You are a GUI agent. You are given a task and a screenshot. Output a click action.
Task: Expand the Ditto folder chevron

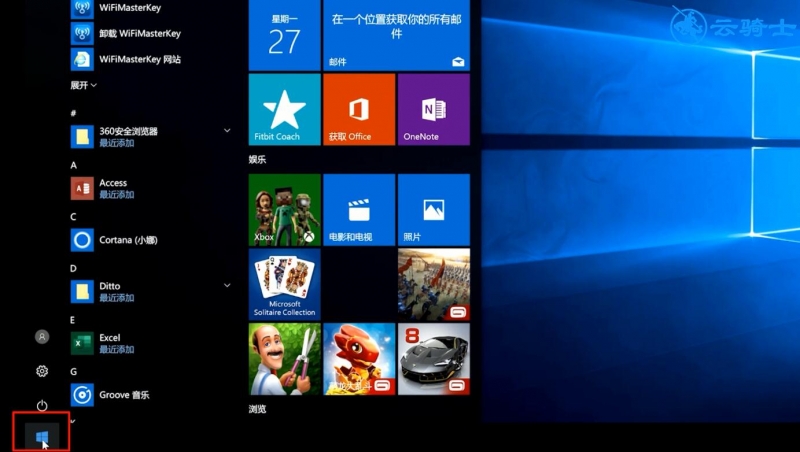click(x=227, y=285)
